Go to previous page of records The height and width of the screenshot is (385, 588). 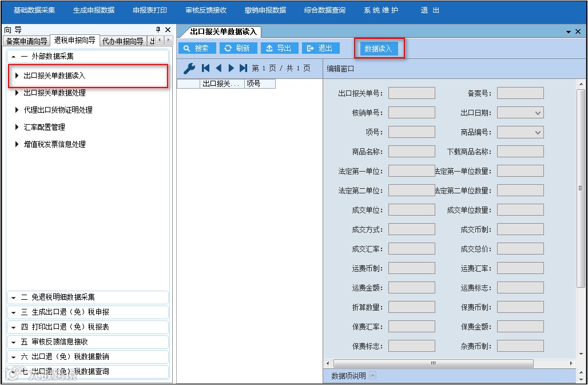[x=218, y=68]
